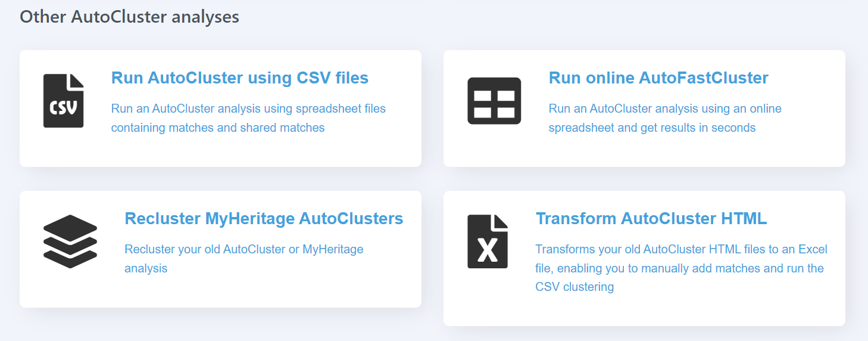Open Transform AutoCluster HTML link

click(x=651, y=219)
